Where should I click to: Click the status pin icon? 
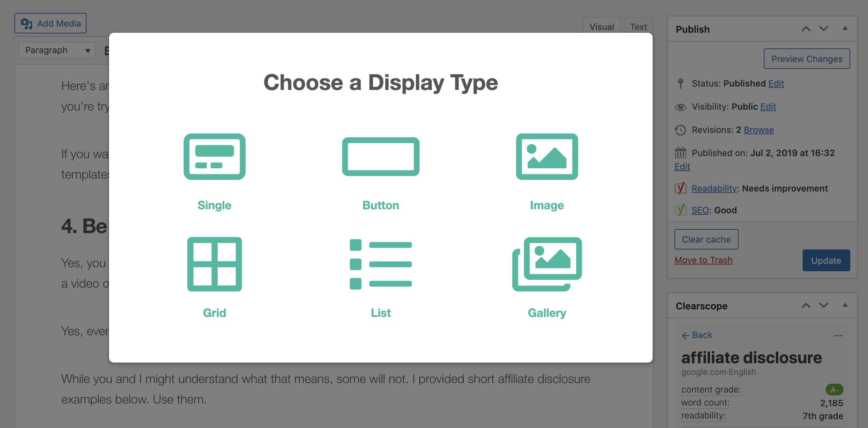point(680,83)
